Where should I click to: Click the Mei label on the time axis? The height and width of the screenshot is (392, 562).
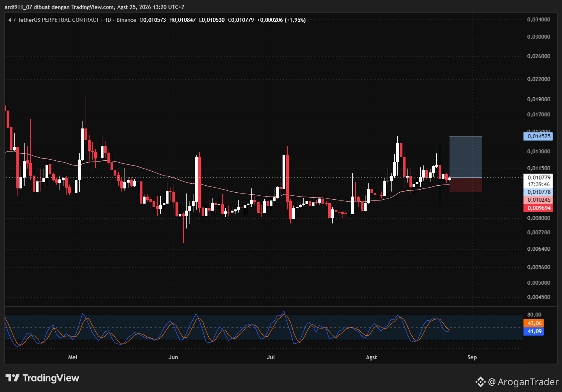click(73, 357)
